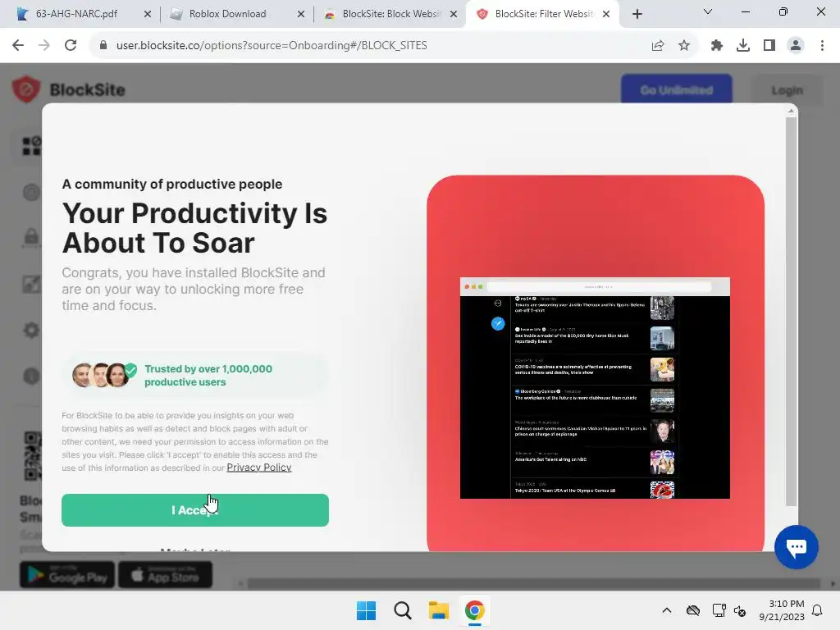This screenshot has width=840, height=630.
Task: Click the Login button
Action: click(787, 90)
